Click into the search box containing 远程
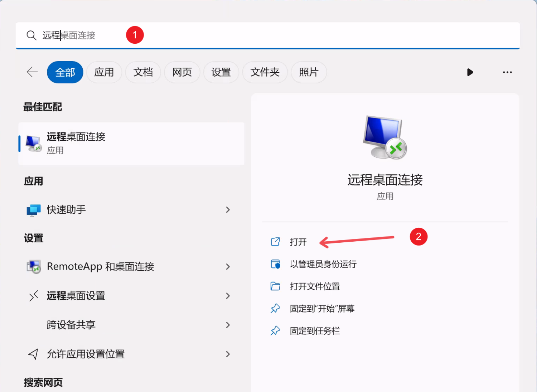The width and height of the screenshot is (537, 392). 268,35
